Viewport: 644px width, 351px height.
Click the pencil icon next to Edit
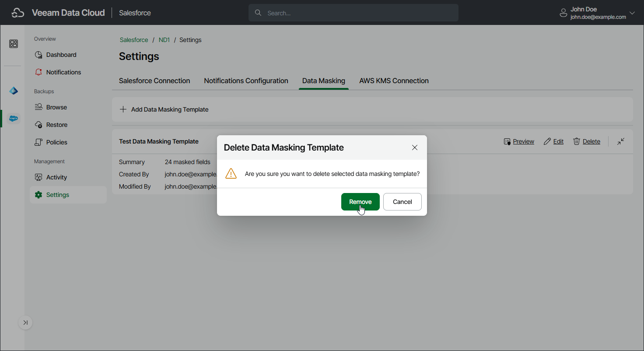click(547, 141)
